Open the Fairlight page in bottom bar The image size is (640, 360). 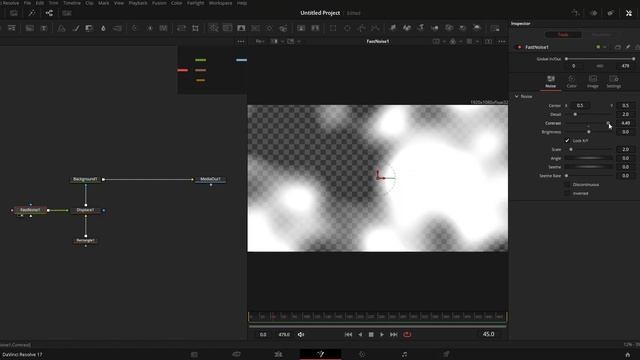tap(404, 354)
